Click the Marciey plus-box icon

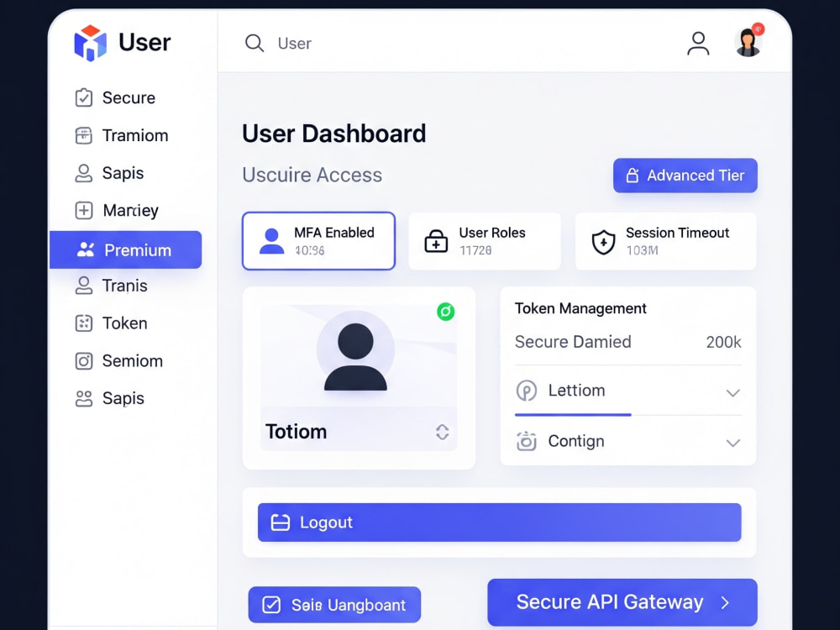coord(83,210)
